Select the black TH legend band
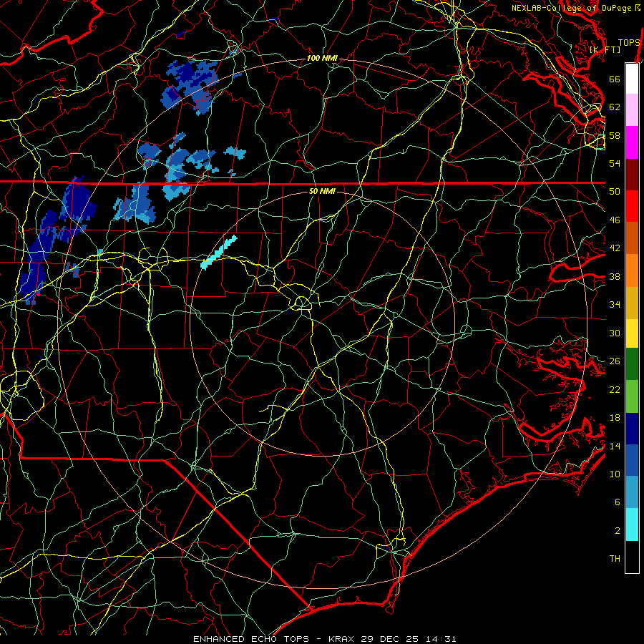644x644 pixels. click(632, 557)
